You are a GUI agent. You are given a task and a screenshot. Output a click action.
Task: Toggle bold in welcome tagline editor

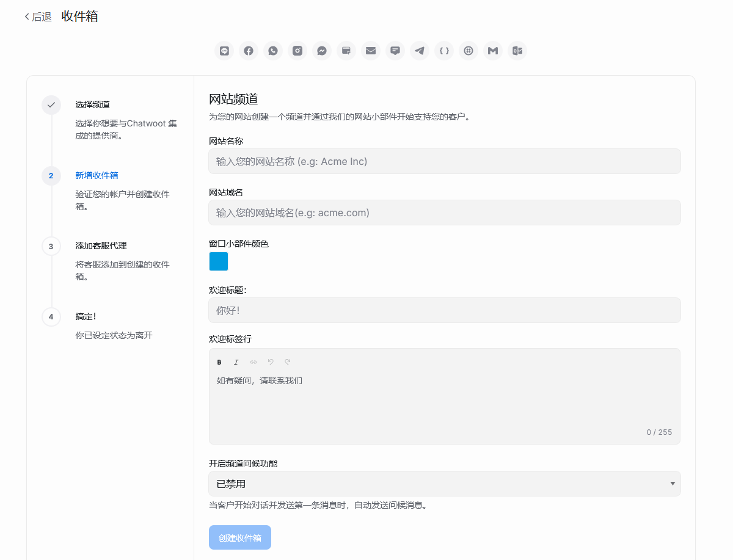point(219,362)
